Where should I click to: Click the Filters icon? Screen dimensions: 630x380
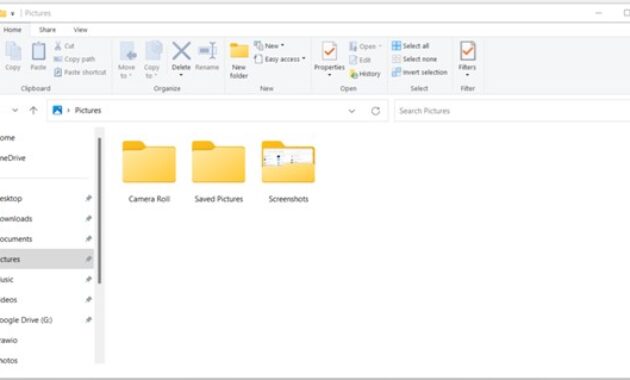click(x=468, y=51)
